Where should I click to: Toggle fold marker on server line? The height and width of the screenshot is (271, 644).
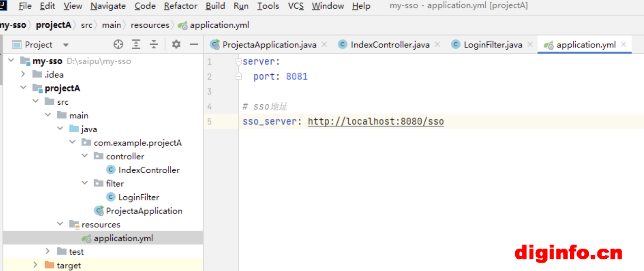pyautogui.click(x=239, y=62)
